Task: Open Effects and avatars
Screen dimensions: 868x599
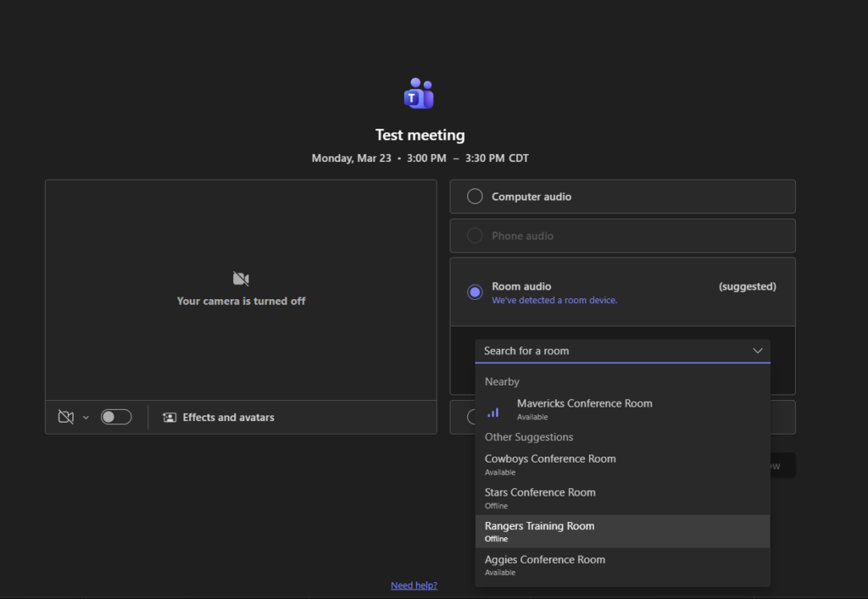Action: pyautogui.click(x=219, y=417)
